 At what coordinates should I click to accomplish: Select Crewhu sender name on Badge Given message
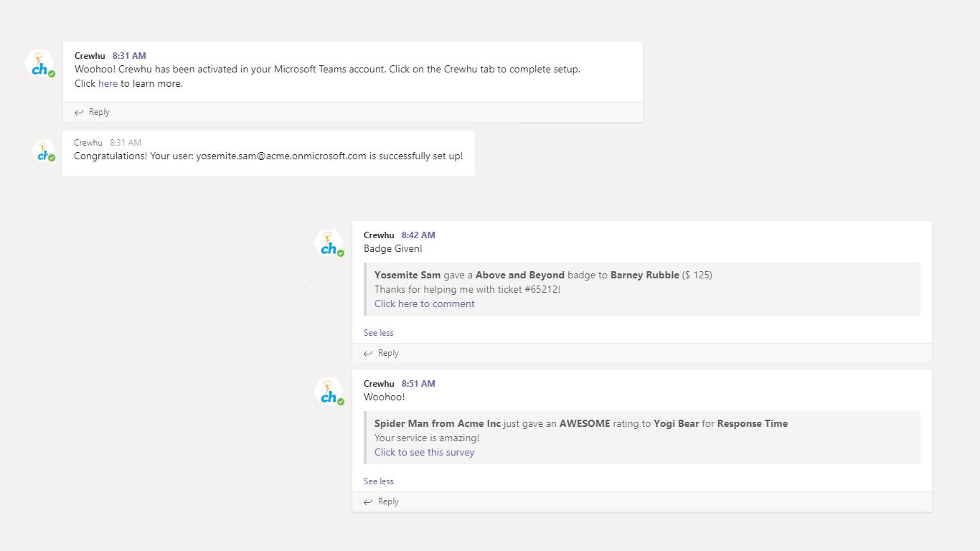coord(379,235)
